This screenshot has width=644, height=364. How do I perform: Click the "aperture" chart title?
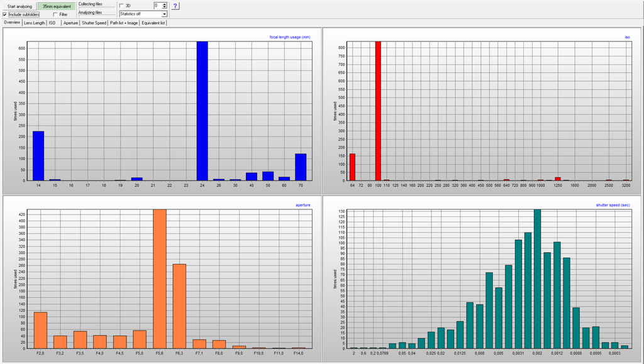click(x=303, y=205)
